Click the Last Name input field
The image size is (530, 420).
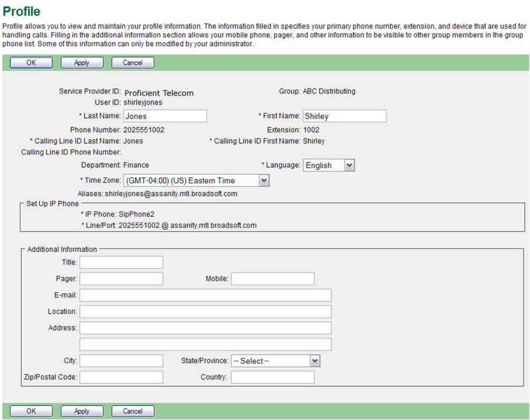point(165,116)
